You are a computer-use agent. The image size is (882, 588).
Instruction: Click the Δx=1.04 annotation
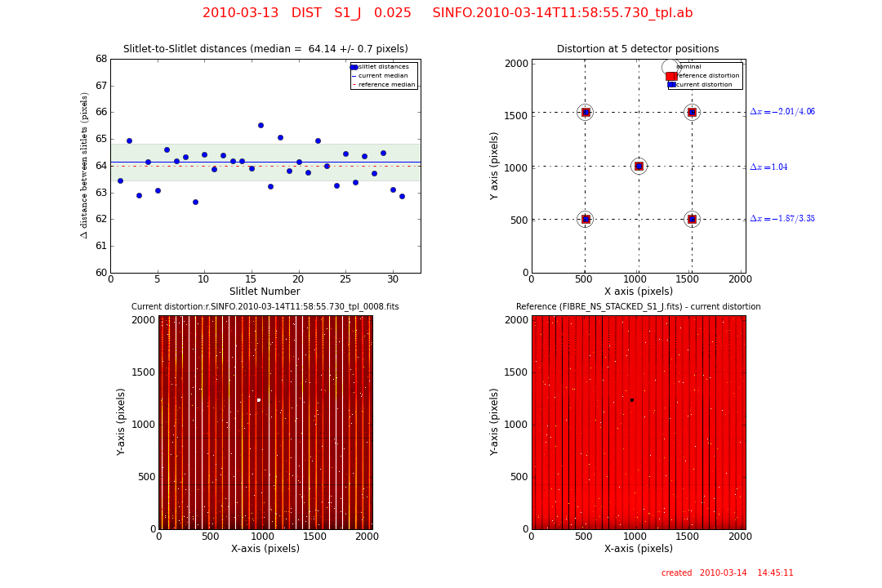point(768,167)
